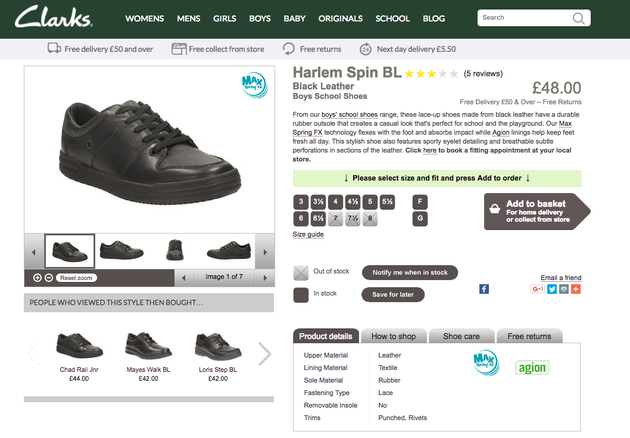Click Email a friend link
630x438 pixels.
(561, 277)
